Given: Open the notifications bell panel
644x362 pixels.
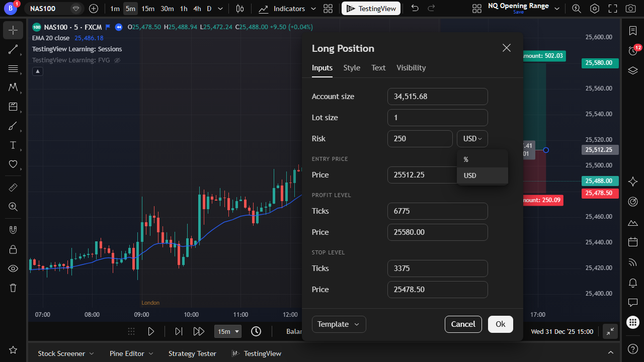Looking at the screenshot, I should pos(633,283).
